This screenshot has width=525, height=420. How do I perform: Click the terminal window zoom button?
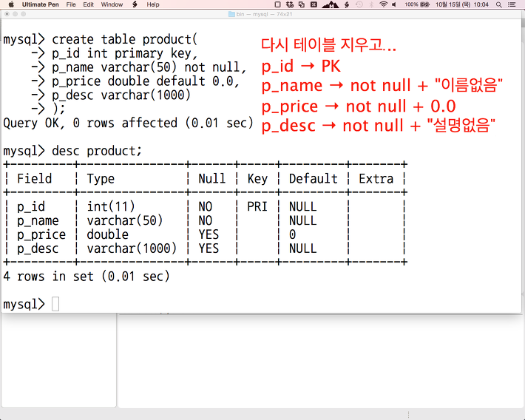23,14
